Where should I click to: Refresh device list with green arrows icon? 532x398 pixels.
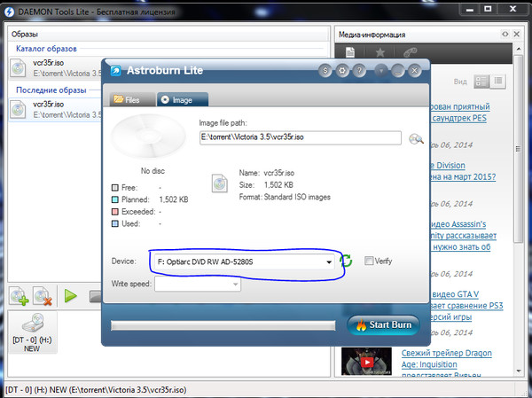point(347,261)
